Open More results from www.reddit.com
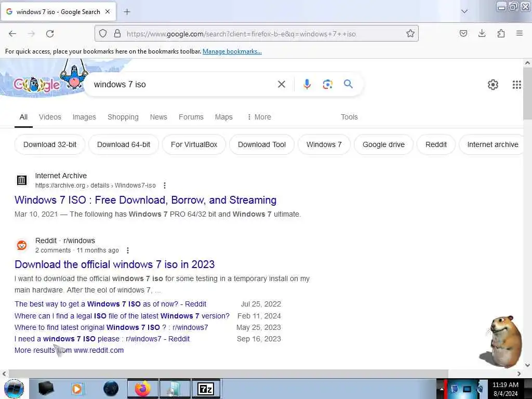Image resolution: width=532 pixels, height=399 pixels. coord(69,350)
